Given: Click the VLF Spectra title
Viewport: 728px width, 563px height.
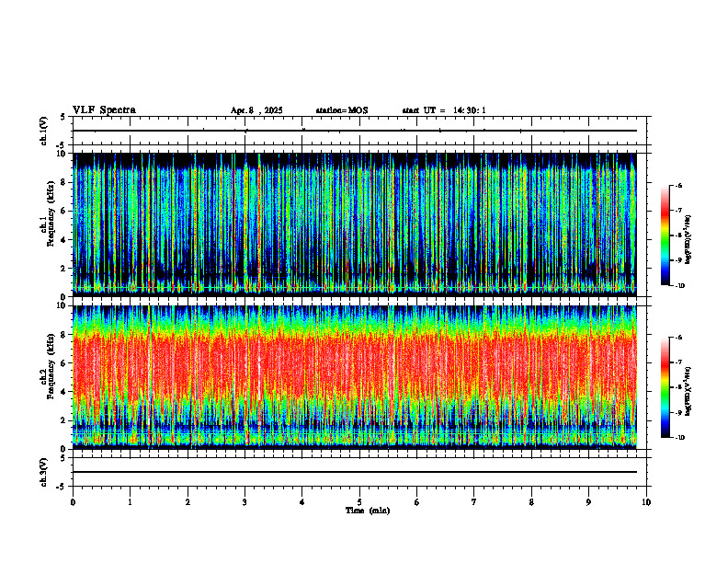Looking at the screenshot, I should point(104,110).
